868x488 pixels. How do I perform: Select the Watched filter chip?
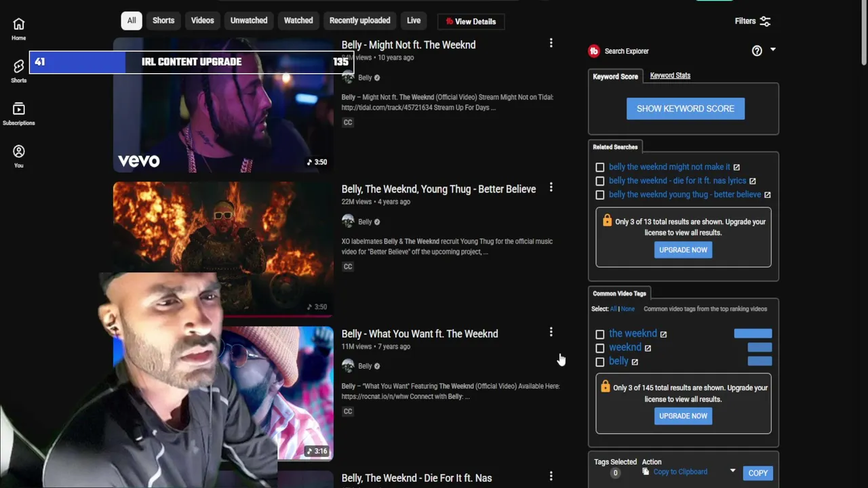click(298, 20)
